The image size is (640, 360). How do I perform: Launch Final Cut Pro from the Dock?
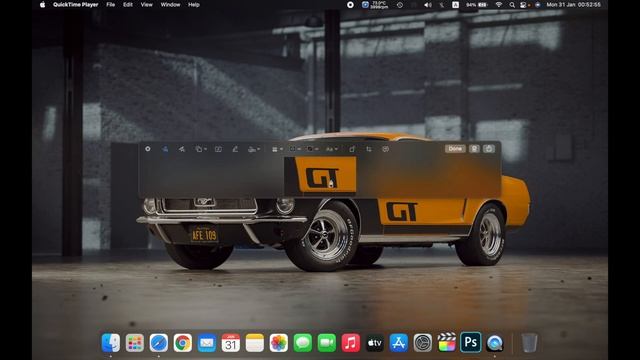[447, 342]
